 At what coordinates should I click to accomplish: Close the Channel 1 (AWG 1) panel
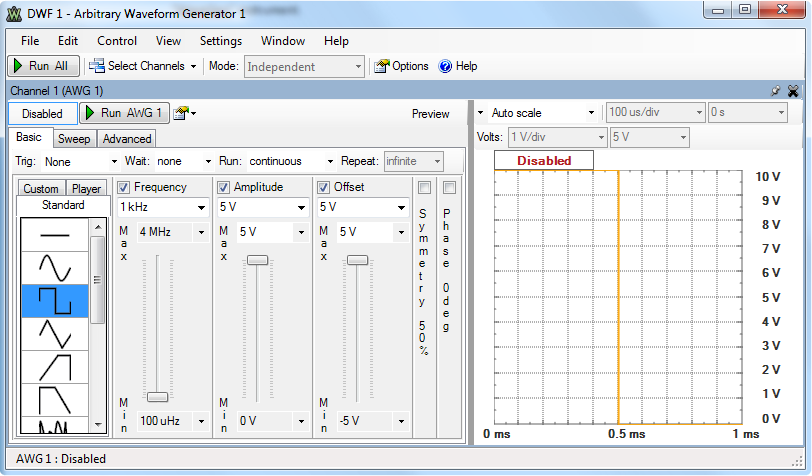[793, 91]
